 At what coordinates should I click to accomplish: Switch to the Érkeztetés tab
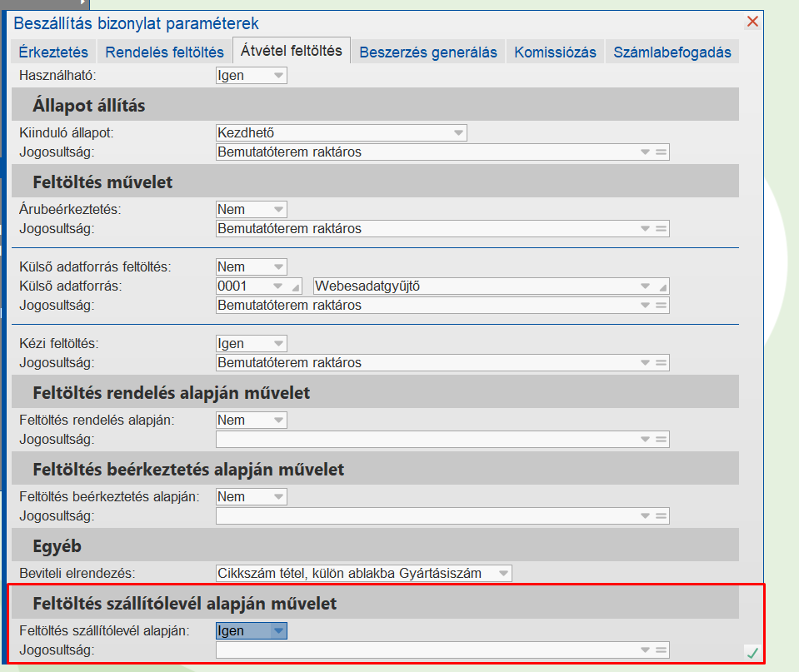(x=53, y=52)
